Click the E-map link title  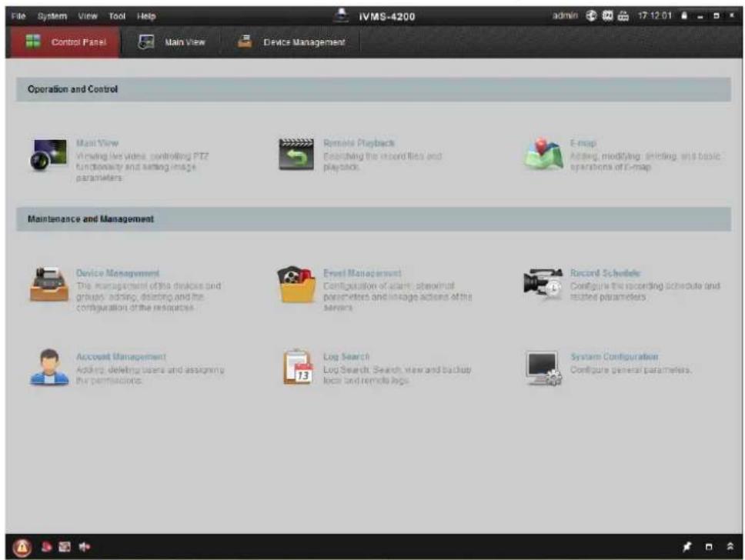pos(583,143)
